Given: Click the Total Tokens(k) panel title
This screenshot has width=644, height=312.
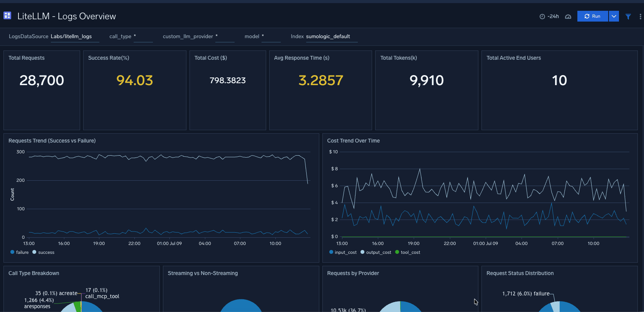Looking at the screenshot, I should (x=399, y=58).
